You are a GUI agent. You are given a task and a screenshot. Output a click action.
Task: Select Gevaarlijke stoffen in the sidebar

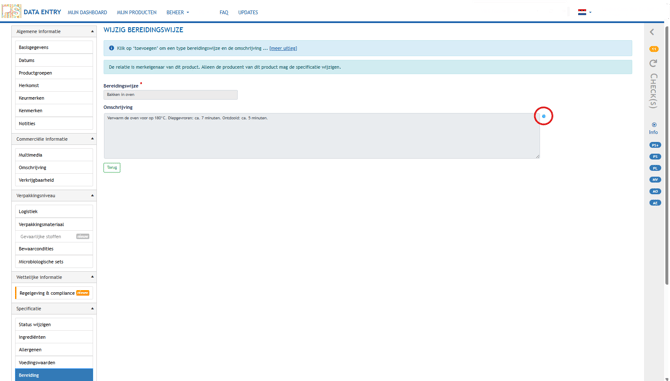point(54,237)
